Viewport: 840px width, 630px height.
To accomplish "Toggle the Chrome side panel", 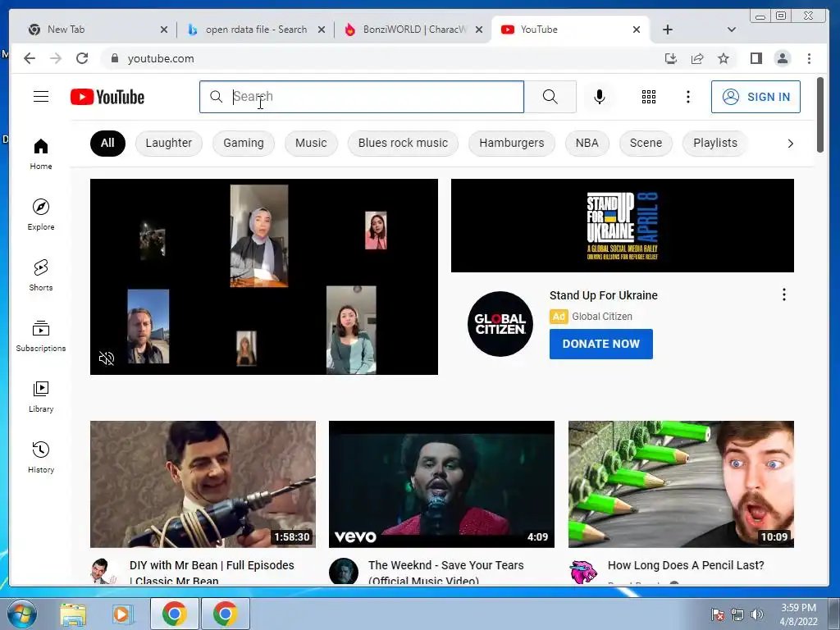I will click(x=756, y=58).
